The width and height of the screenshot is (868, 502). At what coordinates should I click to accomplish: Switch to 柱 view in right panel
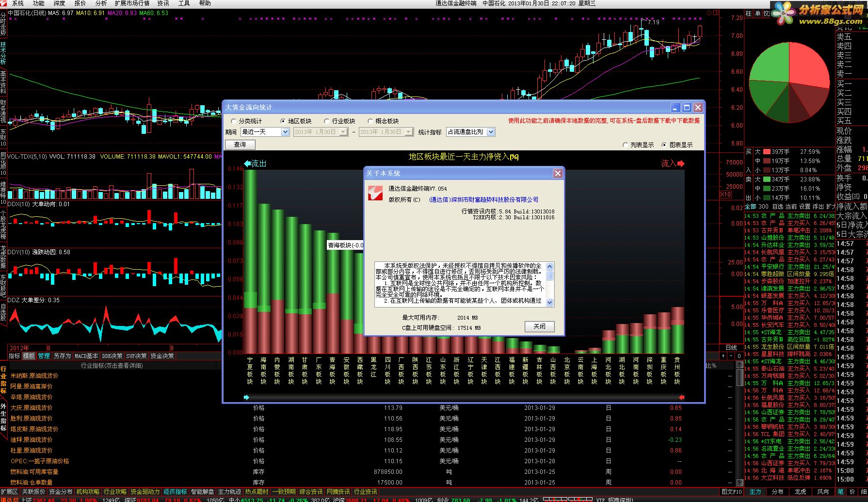749,14
